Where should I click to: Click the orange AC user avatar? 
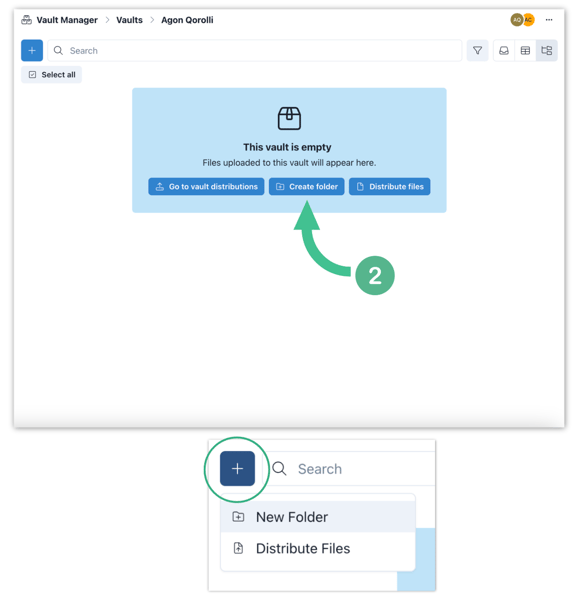[529, 20]
